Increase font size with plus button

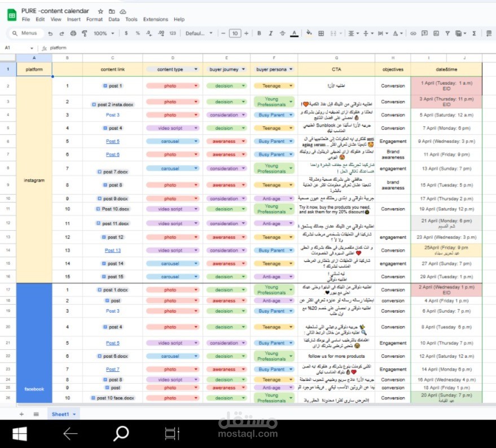pos(246,33)
